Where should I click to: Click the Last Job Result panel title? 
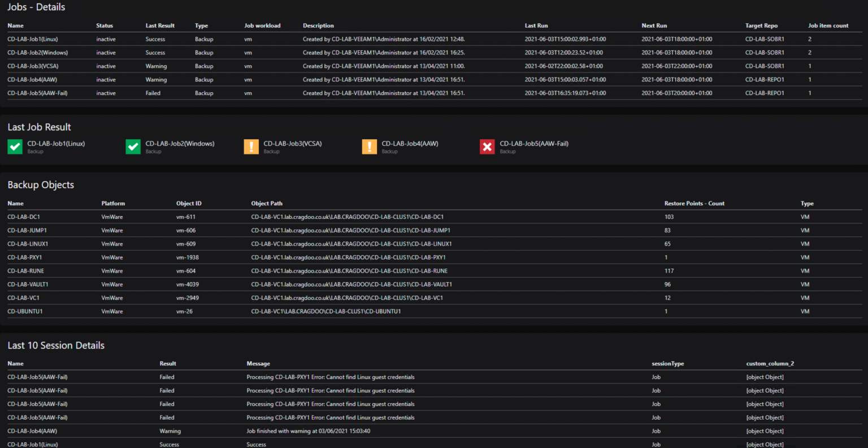[39, 127]
